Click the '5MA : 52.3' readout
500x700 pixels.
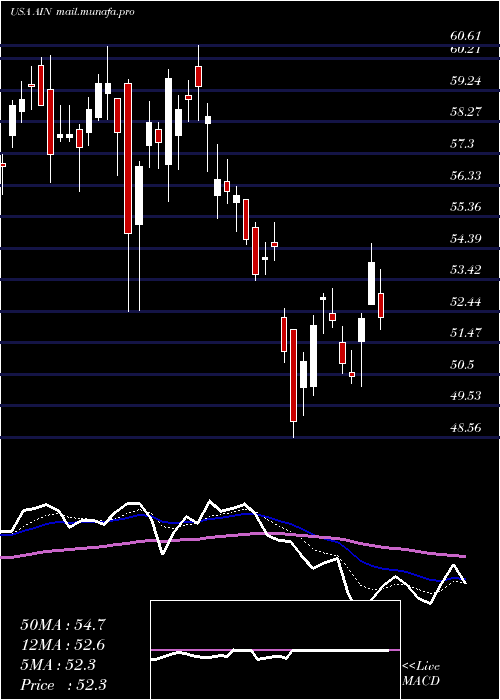click(58, 665)
